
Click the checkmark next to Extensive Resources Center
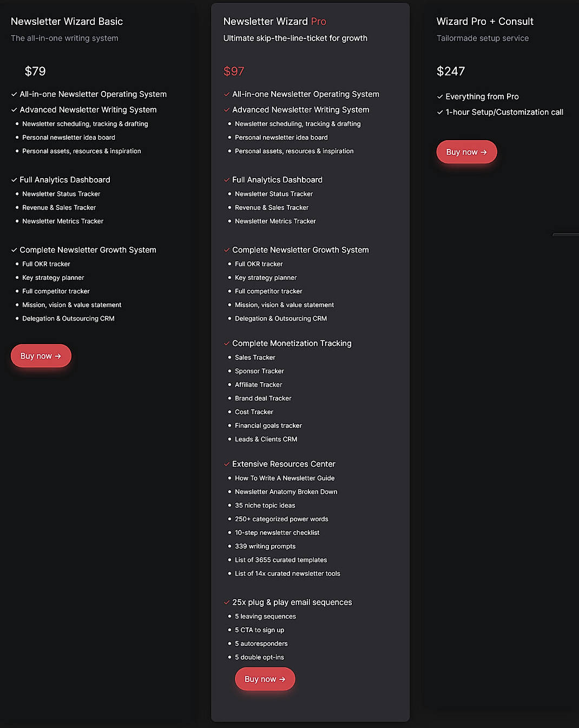[x=226, y=464]
